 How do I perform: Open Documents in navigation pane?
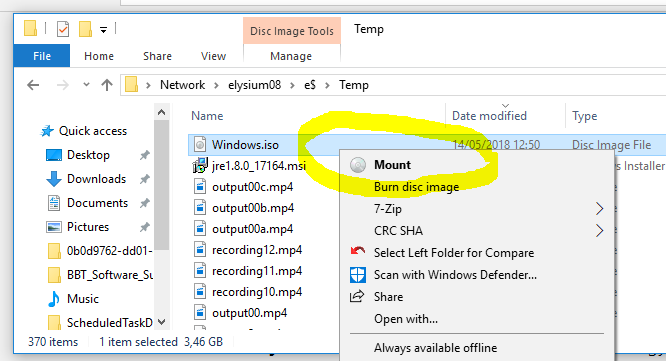97,203
